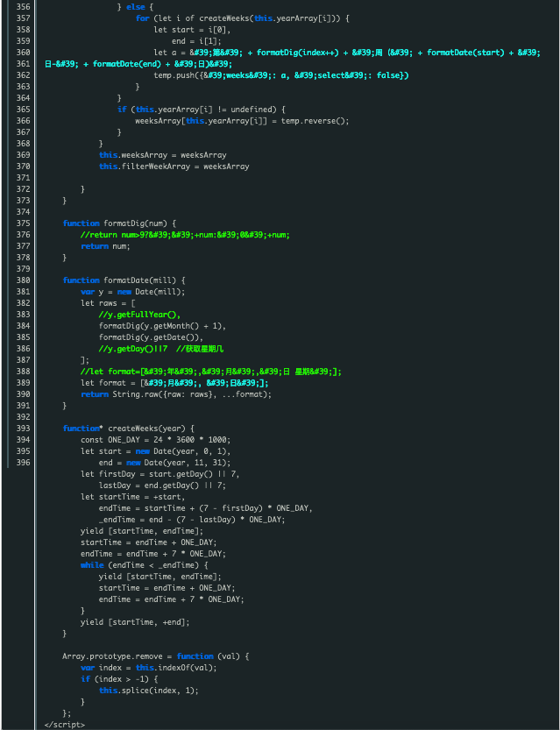
Task: Click the 'this.splice(index, 1);' line
Action: pyautogui.click(x=149, y=691)
